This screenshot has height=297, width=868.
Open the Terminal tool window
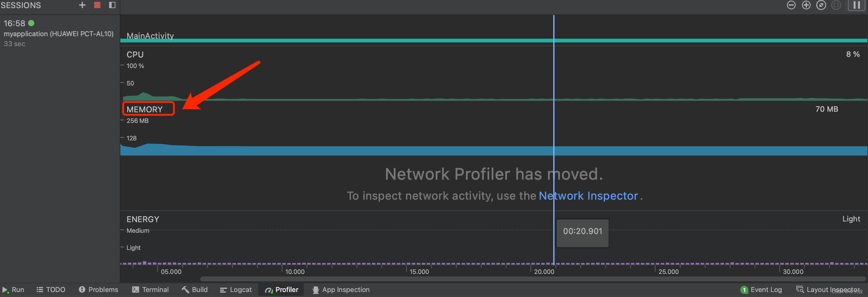coord(150,290)
